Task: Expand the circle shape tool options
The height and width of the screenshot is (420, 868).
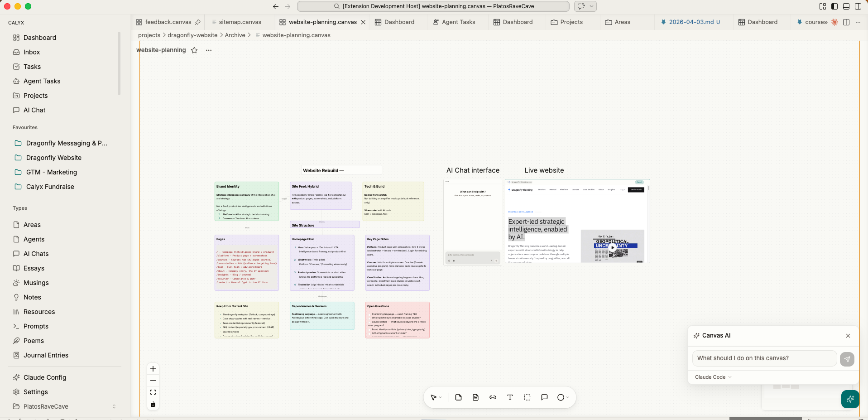Action: tap(567, 397)
